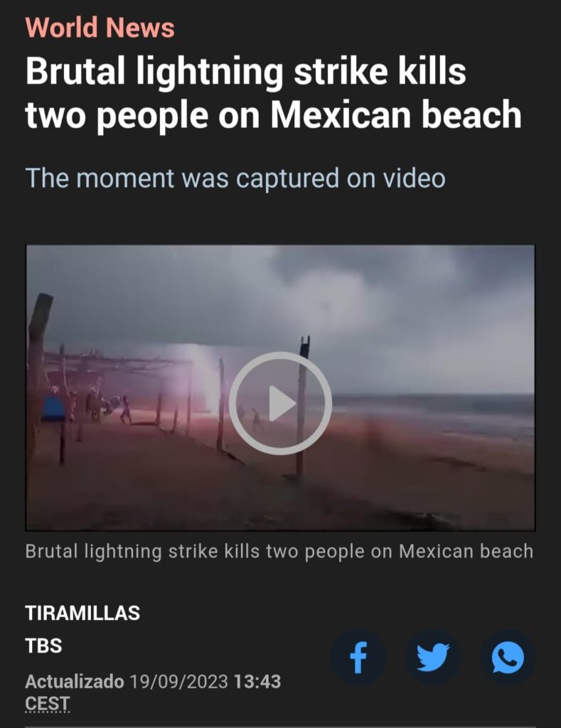This screenshot has height=728, width=561.
Task: Click the date 19/09/2023
Action: click(178, 682)
